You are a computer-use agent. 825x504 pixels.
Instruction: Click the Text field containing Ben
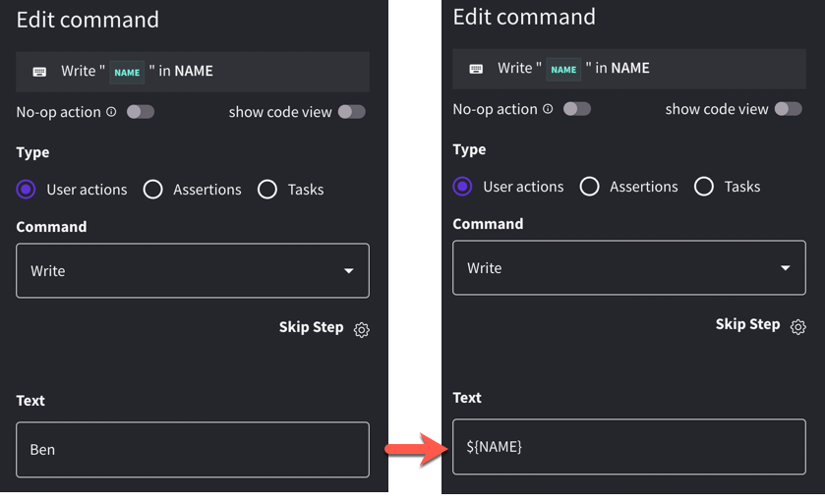192,450
